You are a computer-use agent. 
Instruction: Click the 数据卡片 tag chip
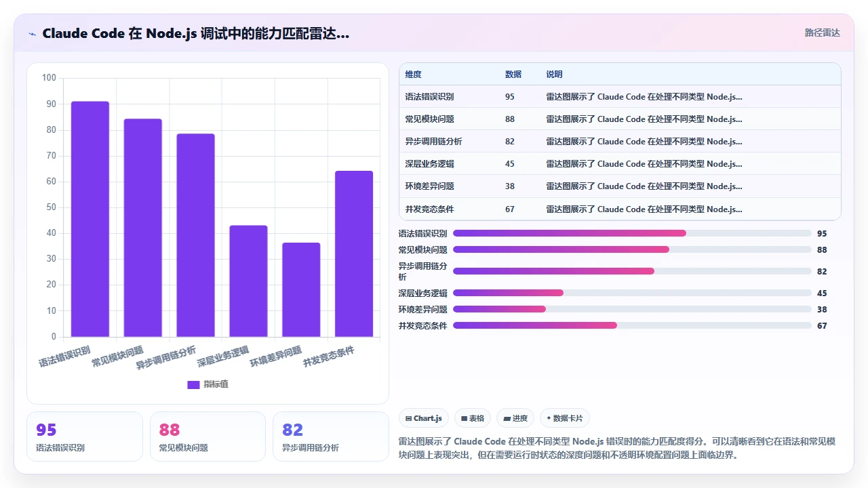click(565, 418)
